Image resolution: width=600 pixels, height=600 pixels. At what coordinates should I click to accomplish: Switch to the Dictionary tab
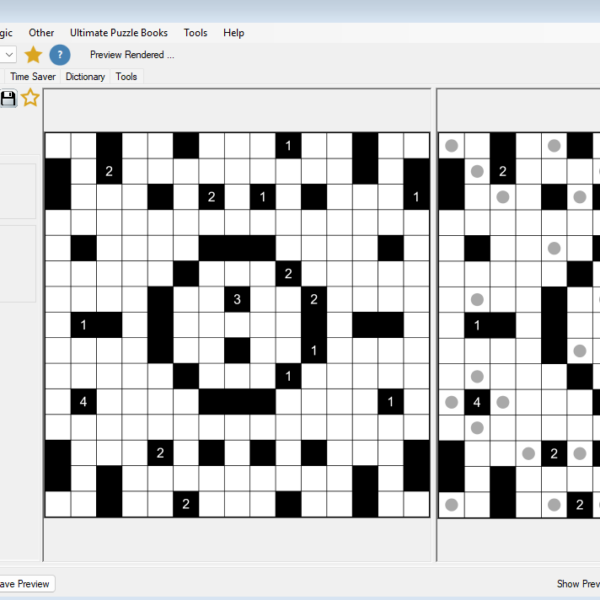85,76
